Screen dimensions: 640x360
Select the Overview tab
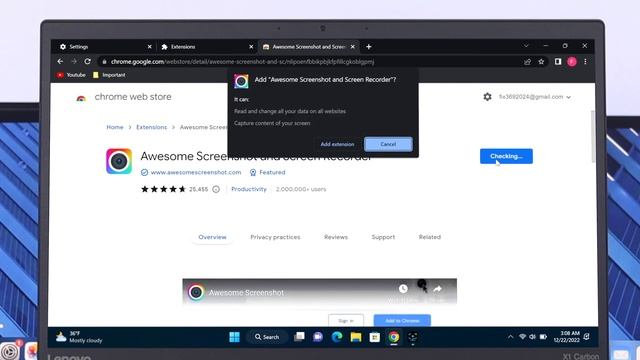tap(212, 237)
